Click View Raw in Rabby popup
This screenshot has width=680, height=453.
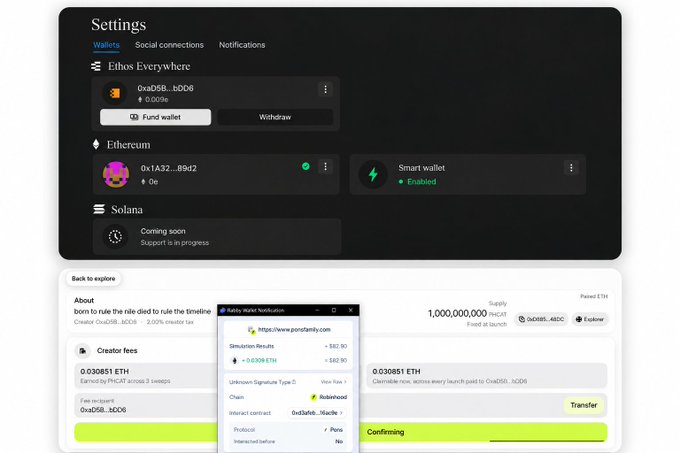(x=333, y=382)
